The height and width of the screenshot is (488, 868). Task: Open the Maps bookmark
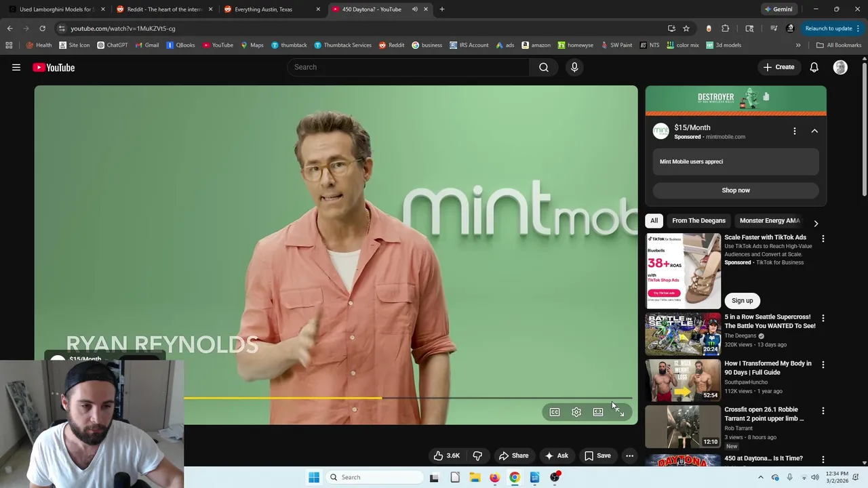coord(252,45)
